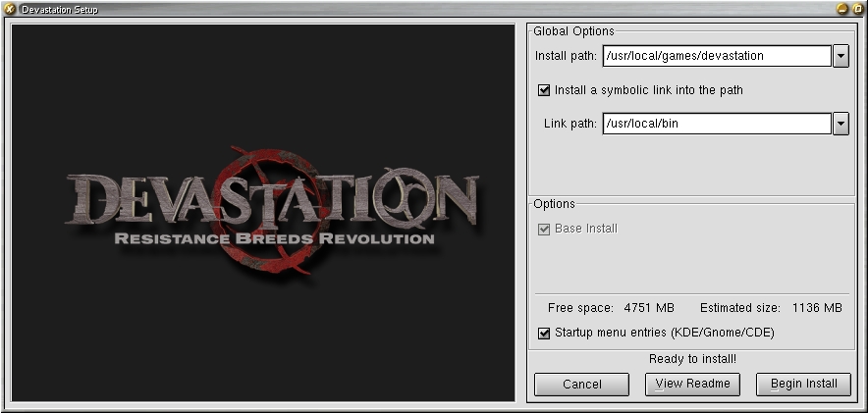Open the Install path dropdown arrow
This screenshot has height=413, width=868.
[x=841, y=56]
